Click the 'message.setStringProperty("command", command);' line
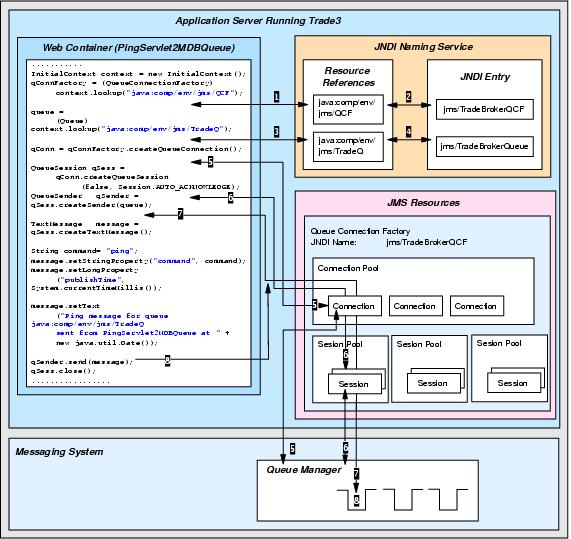The height and width of the screenshot is (539, 571). click(x=138, y=261)
